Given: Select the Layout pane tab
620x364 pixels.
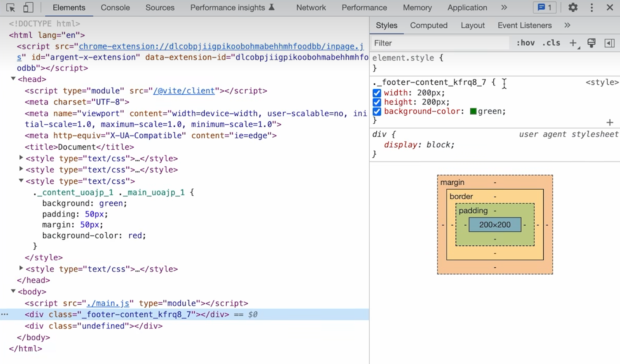Looking at the screenshot, I should coord(473,25).
